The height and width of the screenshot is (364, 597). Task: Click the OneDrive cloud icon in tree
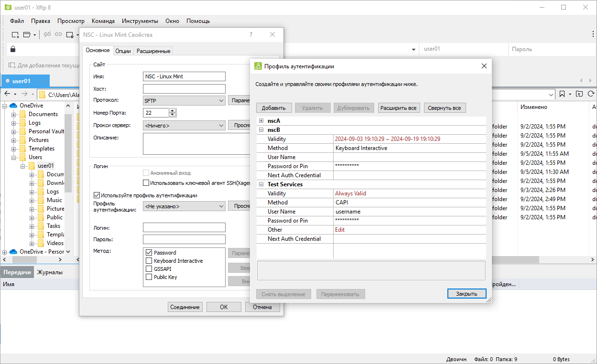(13, 106)
